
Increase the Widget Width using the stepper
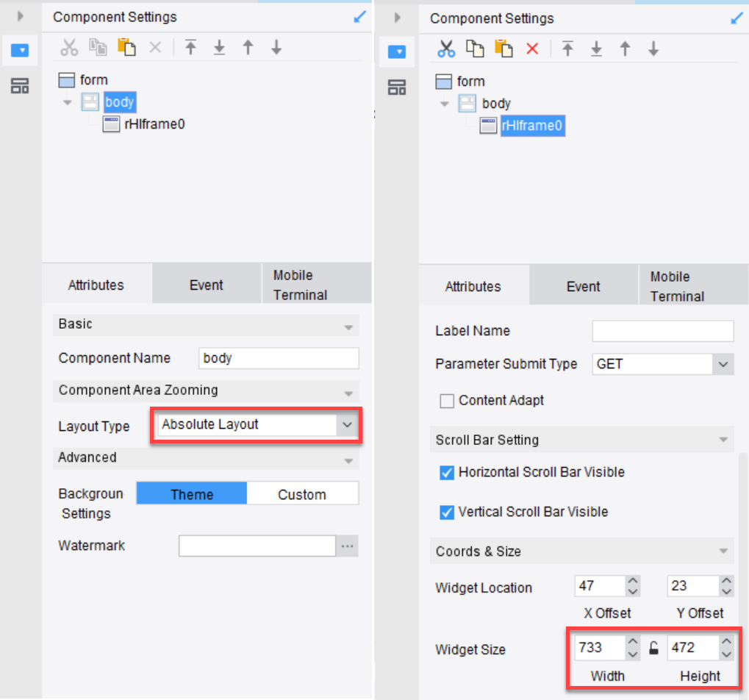634,643
